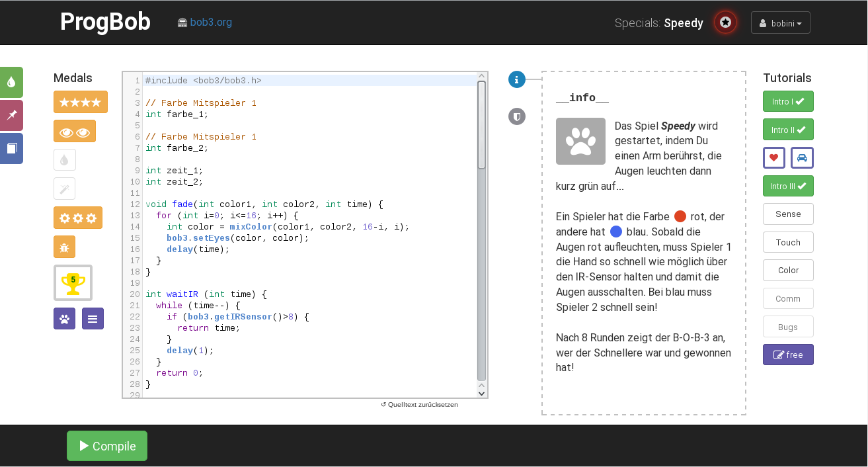Click the pink pushpin sidebar icon

[x=11, y=115]
